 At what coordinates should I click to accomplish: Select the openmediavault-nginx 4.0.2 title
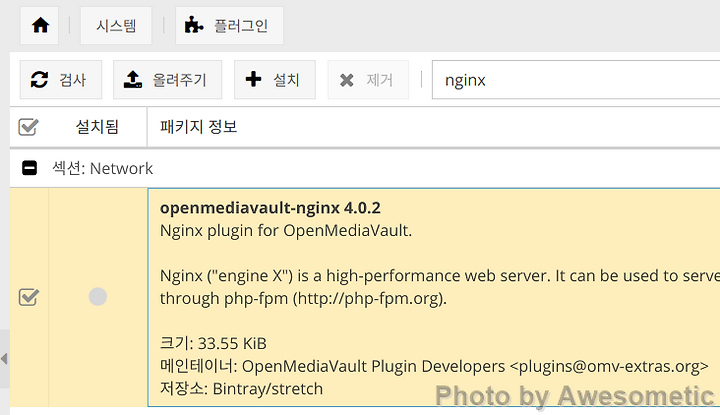[x=270, y=208]
